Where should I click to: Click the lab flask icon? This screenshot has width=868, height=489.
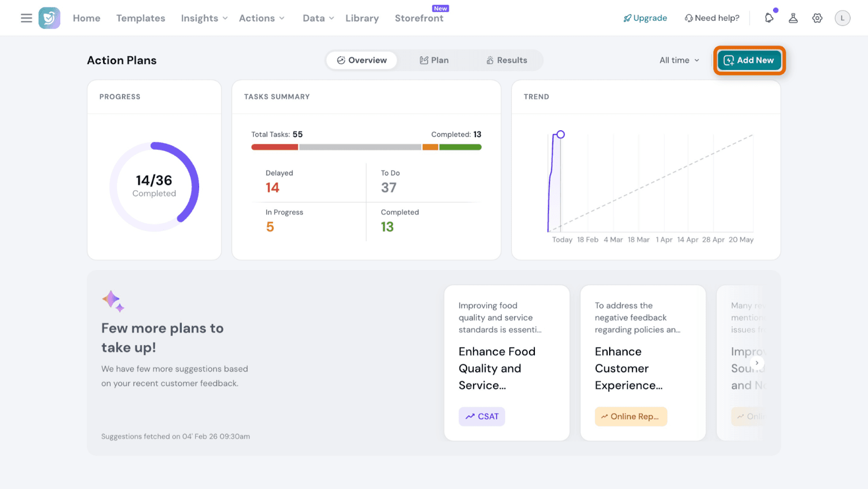(793, 18)
